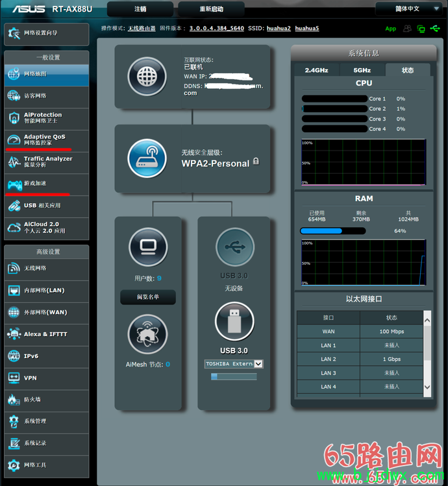Open the language dropdown 简体中文
The height and width of the screenshot is (486, 448).
point(409,8)
